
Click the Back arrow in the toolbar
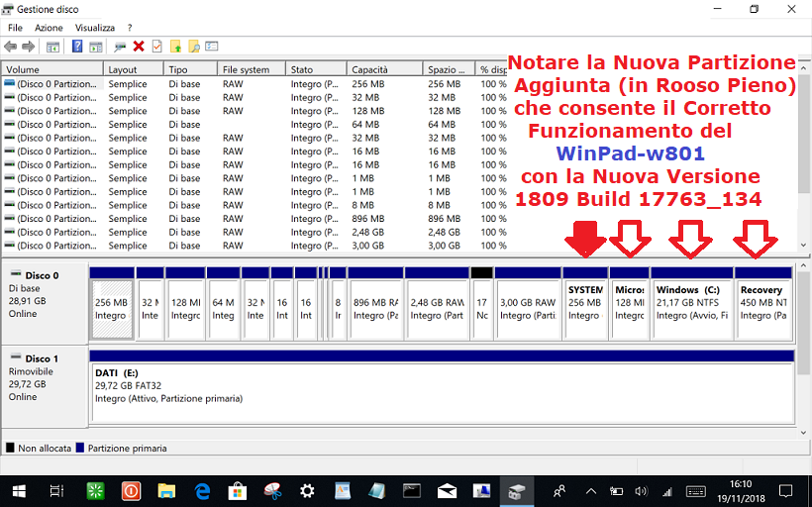10,47
